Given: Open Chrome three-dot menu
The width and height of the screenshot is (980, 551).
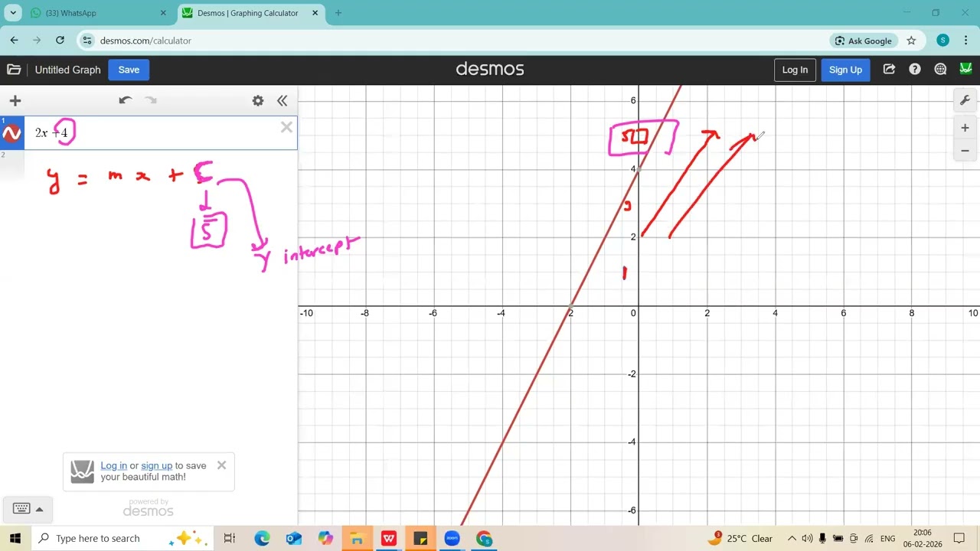Looking at the screenshot, I should coord(967,41).
